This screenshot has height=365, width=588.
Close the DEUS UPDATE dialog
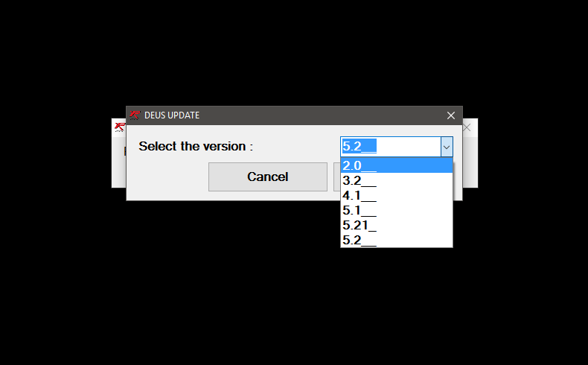pos(450,115)
